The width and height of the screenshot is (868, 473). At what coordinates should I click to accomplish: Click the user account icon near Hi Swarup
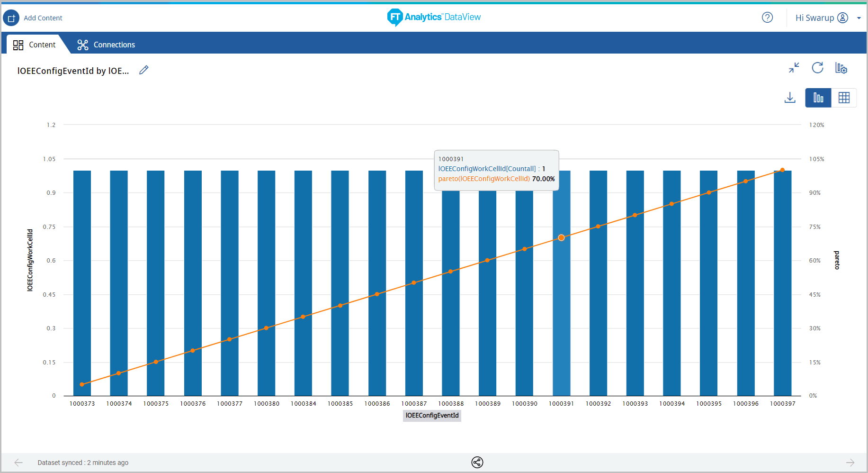click(843, 18)
